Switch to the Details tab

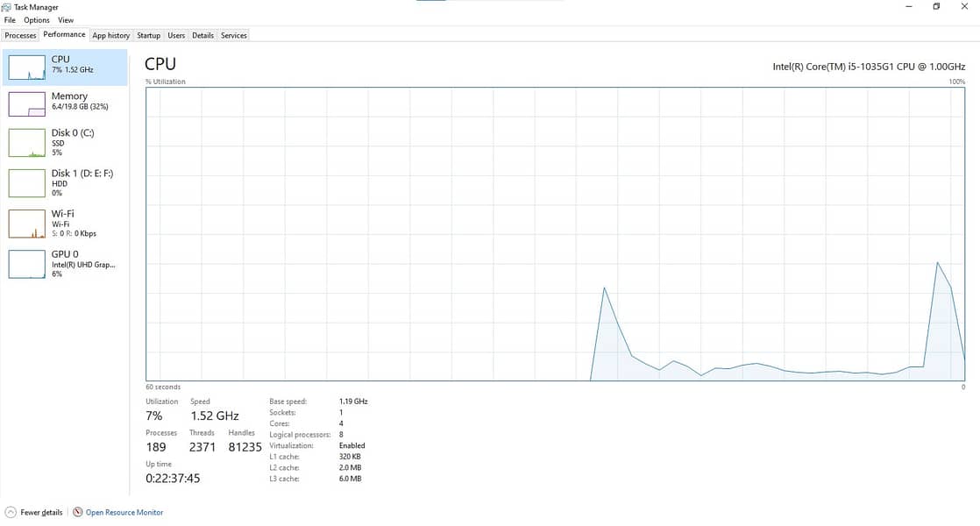(203, 36)
